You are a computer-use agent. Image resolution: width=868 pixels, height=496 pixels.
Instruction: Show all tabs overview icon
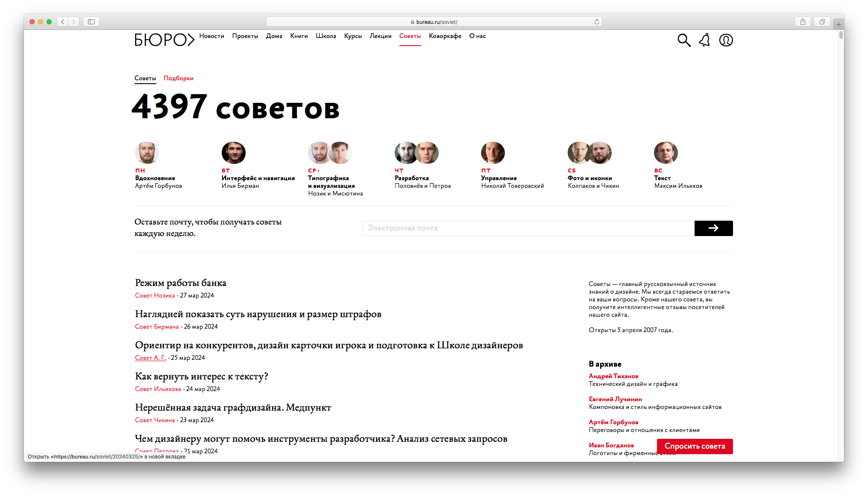[x=822, y=22]
